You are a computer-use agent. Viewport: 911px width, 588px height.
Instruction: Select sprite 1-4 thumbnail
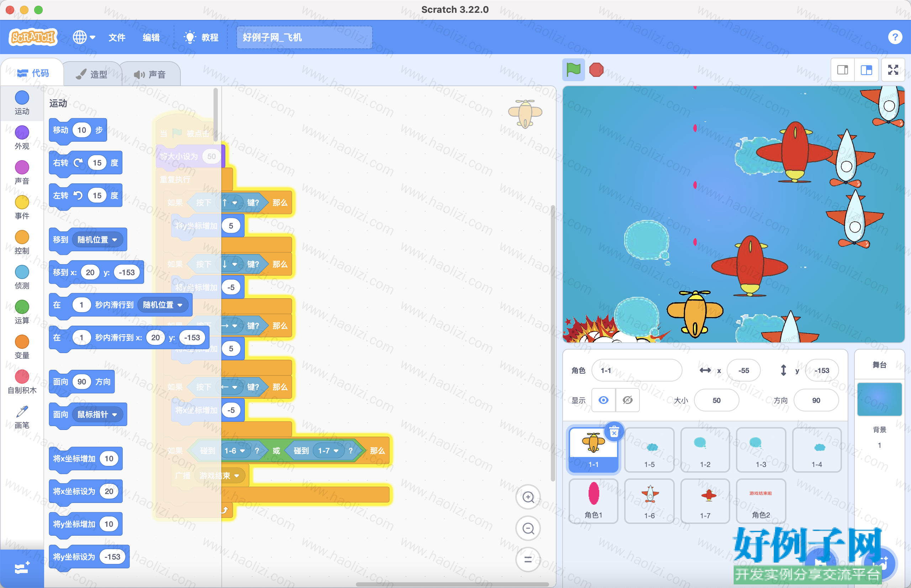click(x=817, y=450)
